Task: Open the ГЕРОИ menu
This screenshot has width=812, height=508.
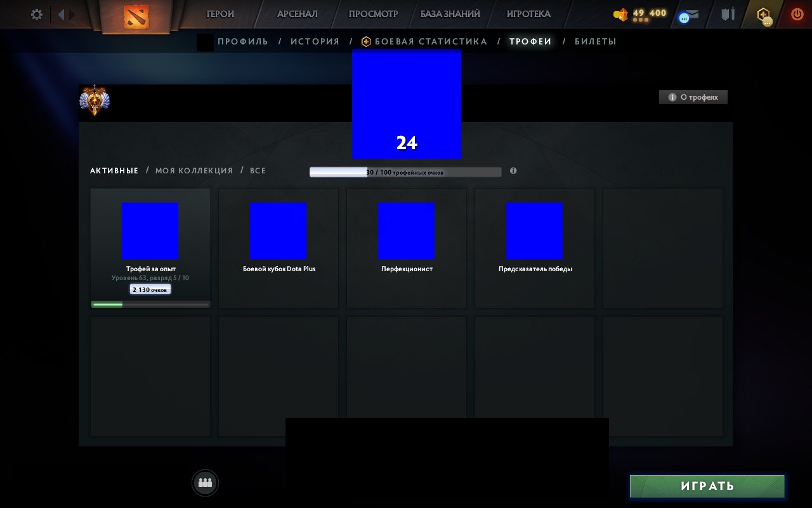Action: point(220,14)
